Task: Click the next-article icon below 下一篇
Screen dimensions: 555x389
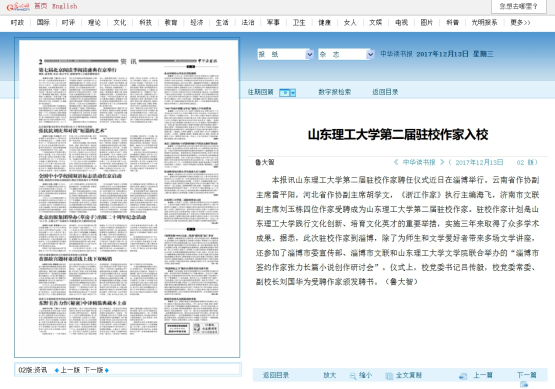Action: [524, 384]
